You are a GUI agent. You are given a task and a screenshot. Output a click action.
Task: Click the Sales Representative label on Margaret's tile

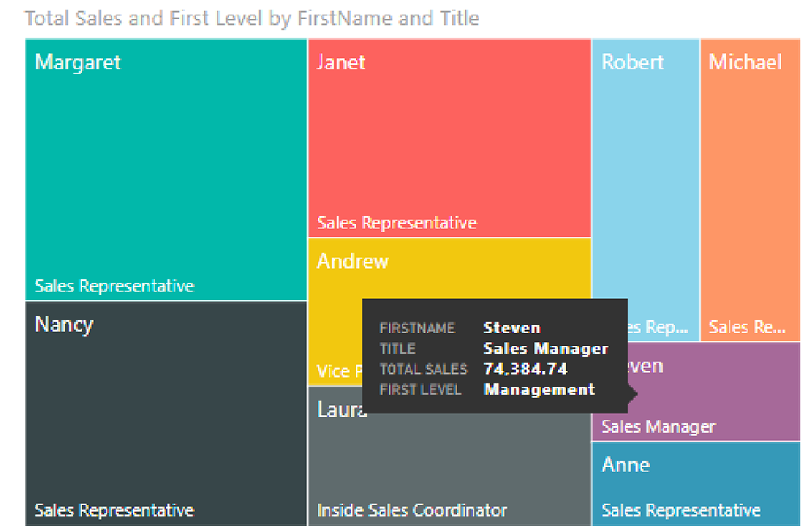pyautogui.click(x=114, y=286)
